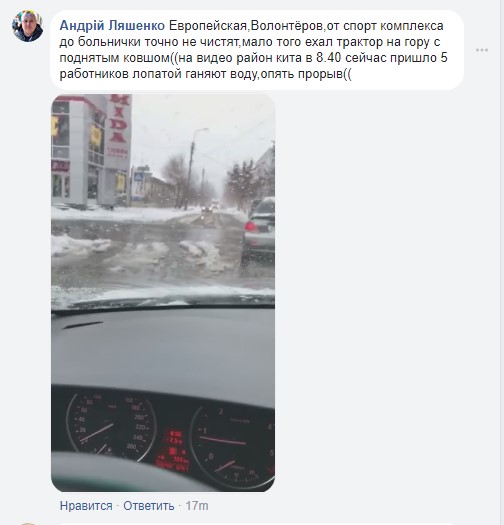Click the street lamp pole in video
This screenshot has width=504, height=525.
tap(191, 169)
